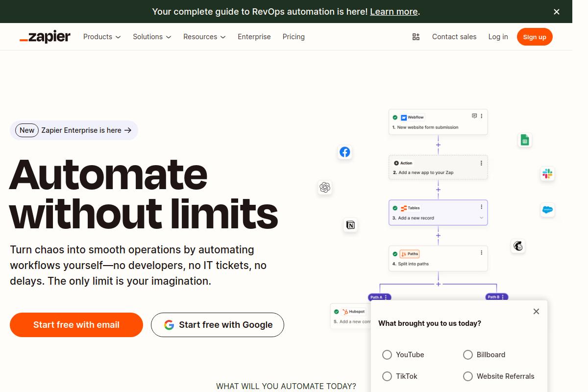
Task: Click the Salesforce app icon
Action: point(547,210)
